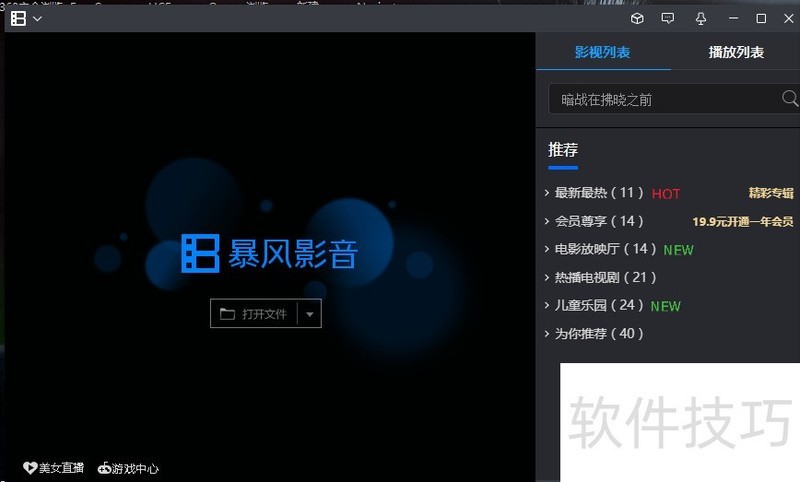The height and width of the screenshot is (482, 800).
Task: Expand the 为你推荐 (40) category chevron
Action: 546,334
